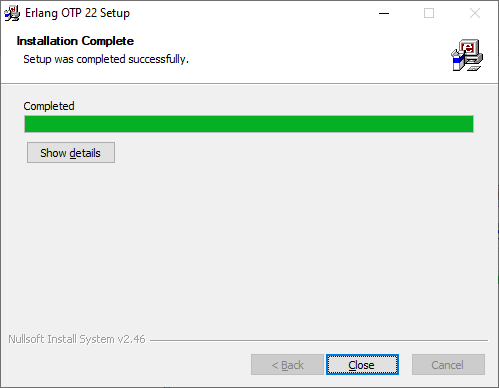Click the Erlang setup icon in title bar
The image size is (499, 388).
(12, 13)
